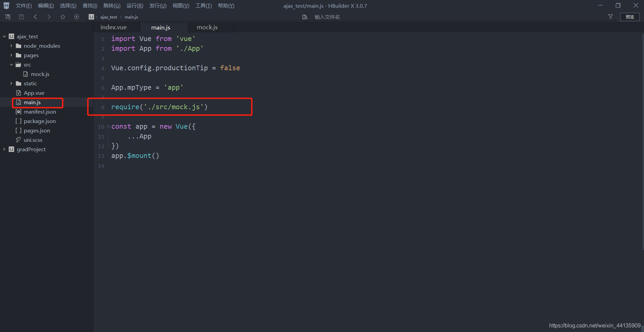Collapse the ajax_test project tree
The height and width of the screenshot is (332, 644).
4,36
